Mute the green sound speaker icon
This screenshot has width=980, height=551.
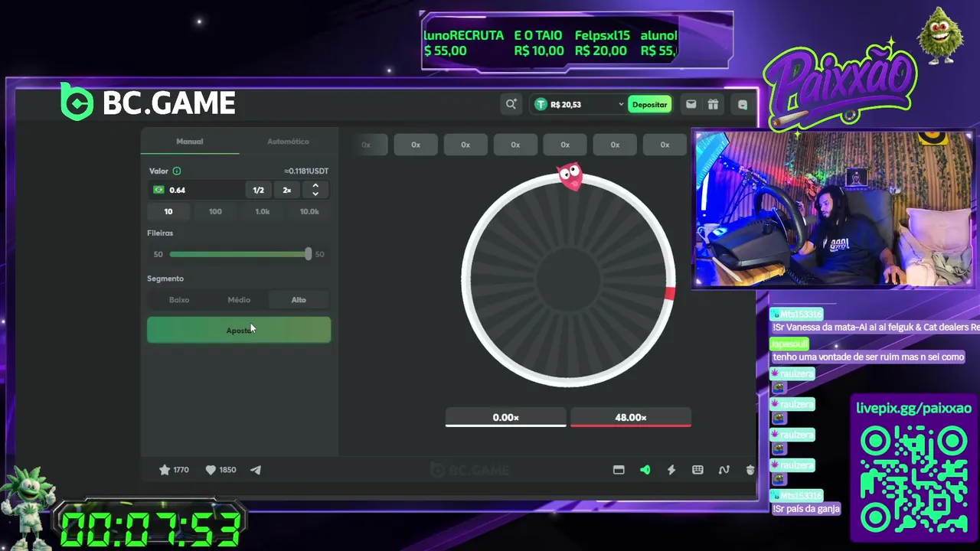[645, 470]
